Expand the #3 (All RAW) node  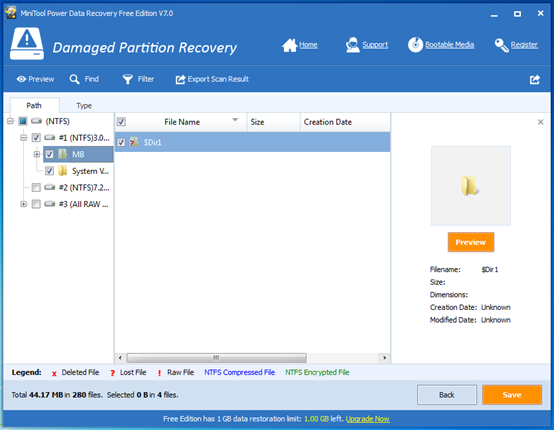tap(23, 204)
